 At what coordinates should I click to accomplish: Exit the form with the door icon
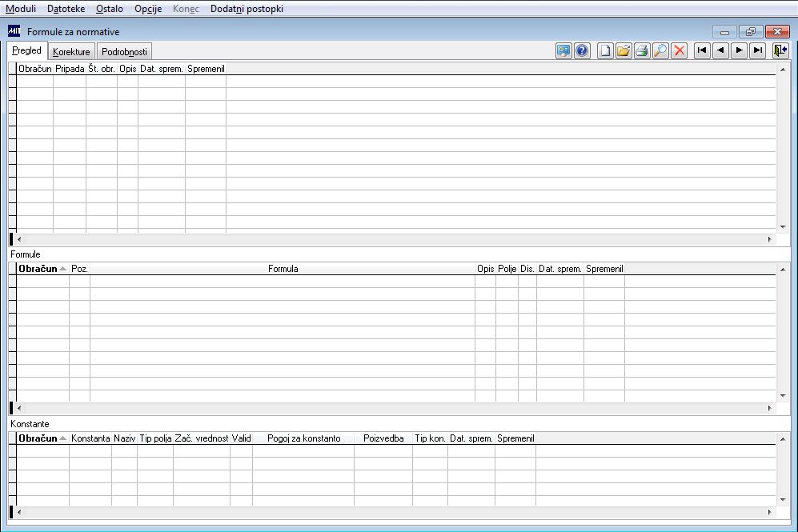pos(780,50)
